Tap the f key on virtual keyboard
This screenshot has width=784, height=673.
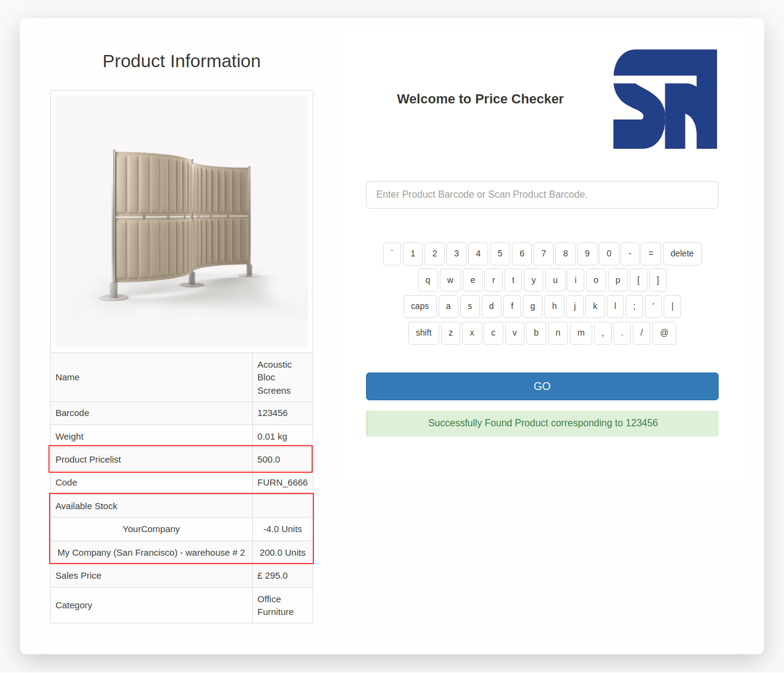512,307
